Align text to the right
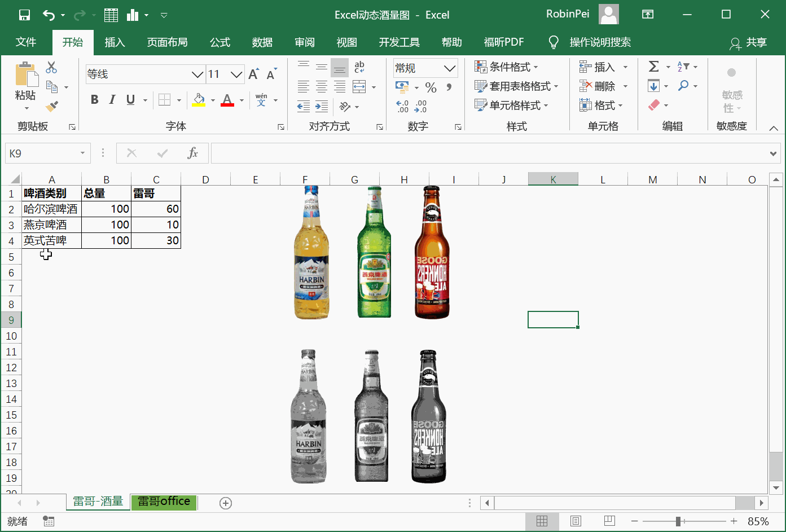The image size is (786, 532). (340, 87)
